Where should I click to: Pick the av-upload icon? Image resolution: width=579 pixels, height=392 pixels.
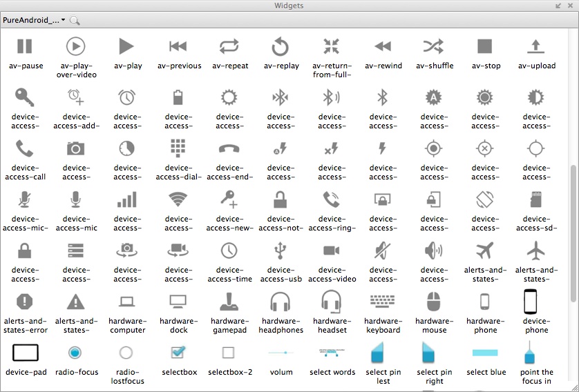(536, 46)
